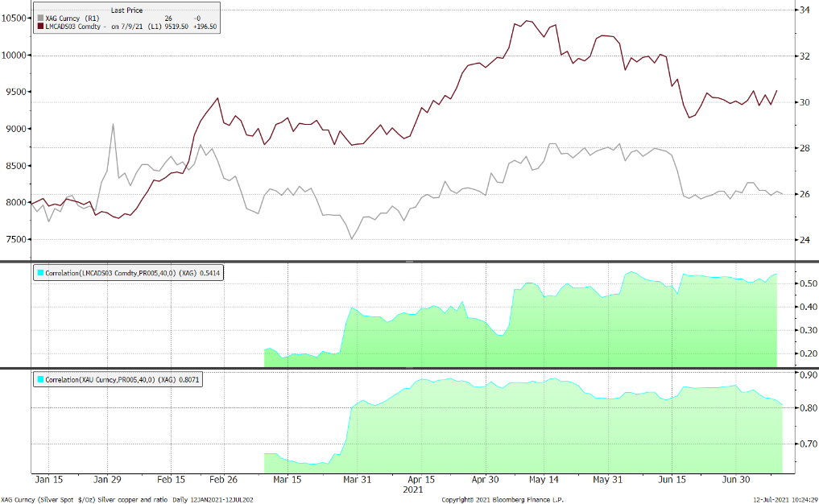819x504 pixels.
Task: Click the divider handle above XAU correlation panel
Action: click(x=409, y=369)
